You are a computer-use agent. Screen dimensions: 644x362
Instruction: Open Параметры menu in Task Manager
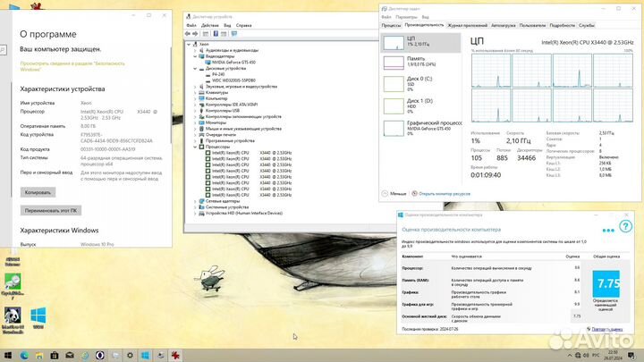tap(406, 17)
